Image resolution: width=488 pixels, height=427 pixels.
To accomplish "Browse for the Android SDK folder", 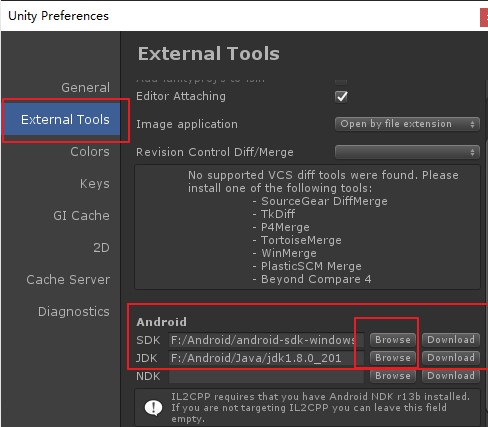I will pos(393,340).
